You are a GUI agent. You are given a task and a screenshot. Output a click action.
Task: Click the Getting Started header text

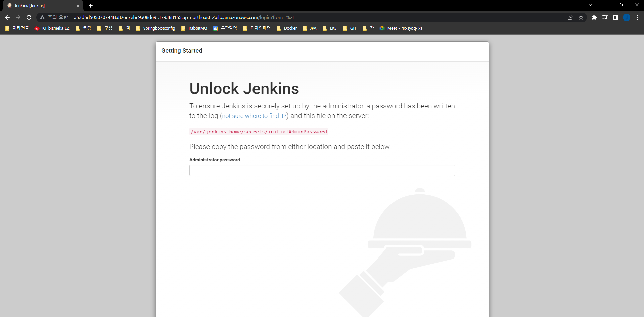coord(182,51)
